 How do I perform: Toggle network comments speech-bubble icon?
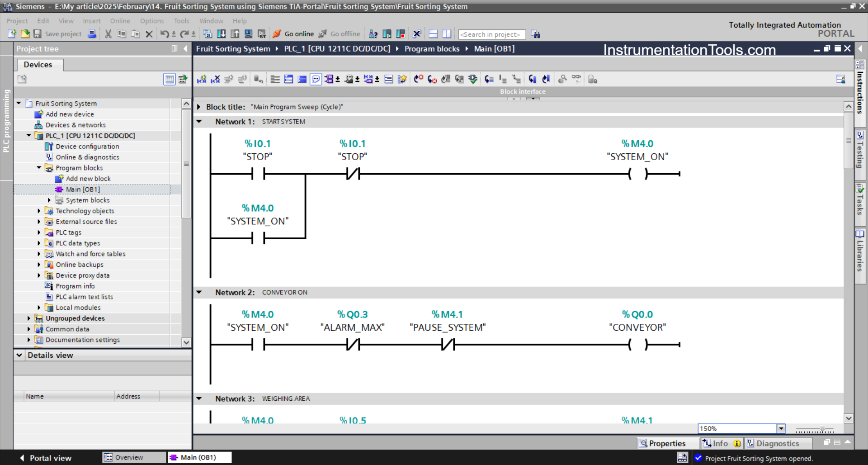click(x=316, y=79)
